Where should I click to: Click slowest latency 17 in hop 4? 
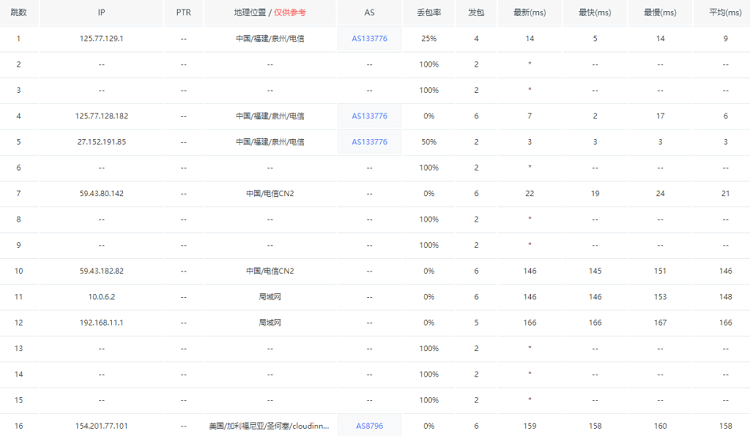(x=660, y=116)
